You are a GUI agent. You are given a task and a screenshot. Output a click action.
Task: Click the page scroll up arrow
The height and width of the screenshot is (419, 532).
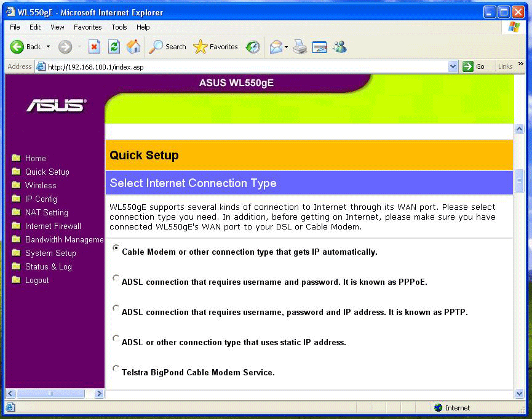point(519,129)
